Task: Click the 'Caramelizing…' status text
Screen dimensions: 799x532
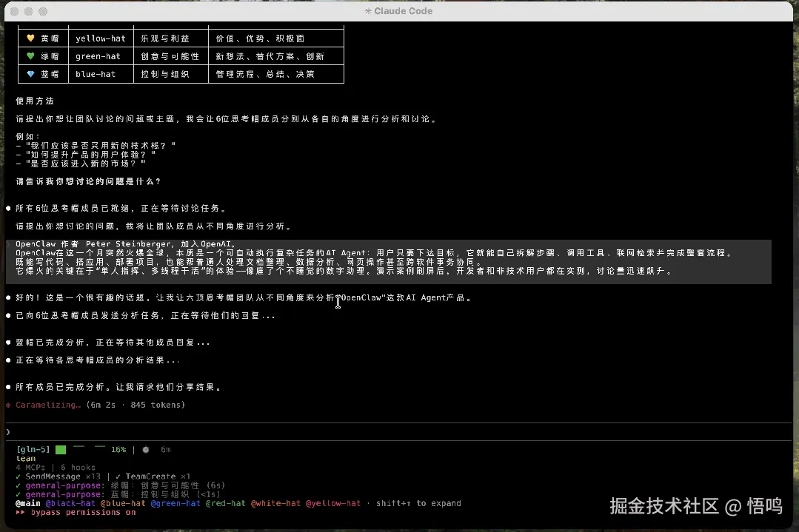Action: [x=48, y=405]
